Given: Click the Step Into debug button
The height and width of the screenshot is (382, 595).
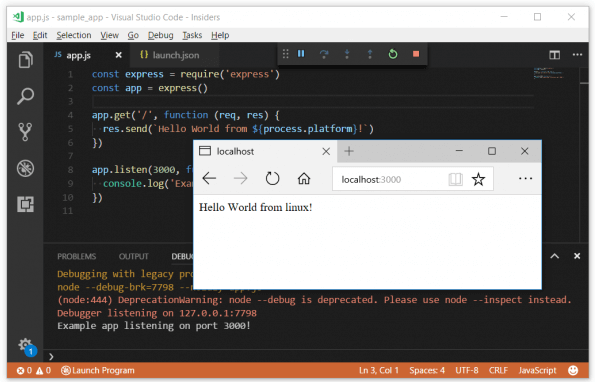Looking at the screenshot, I should point(347,54).
